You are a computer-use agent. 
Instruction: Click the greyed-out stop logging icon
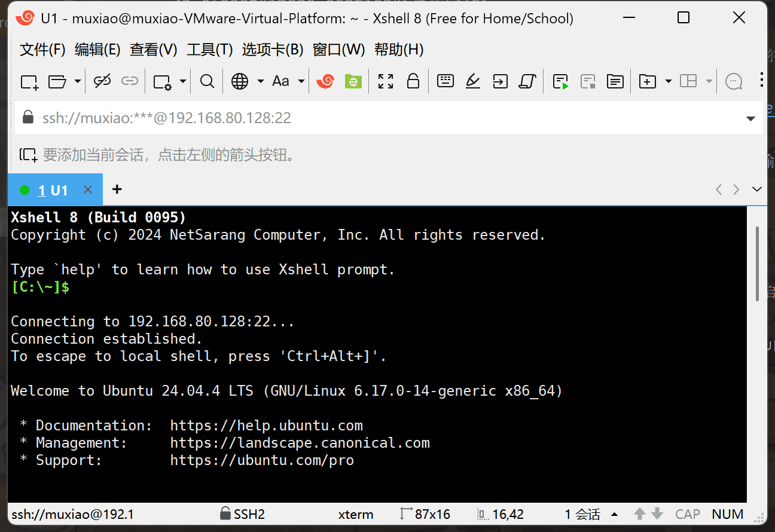tap(588, 81)
